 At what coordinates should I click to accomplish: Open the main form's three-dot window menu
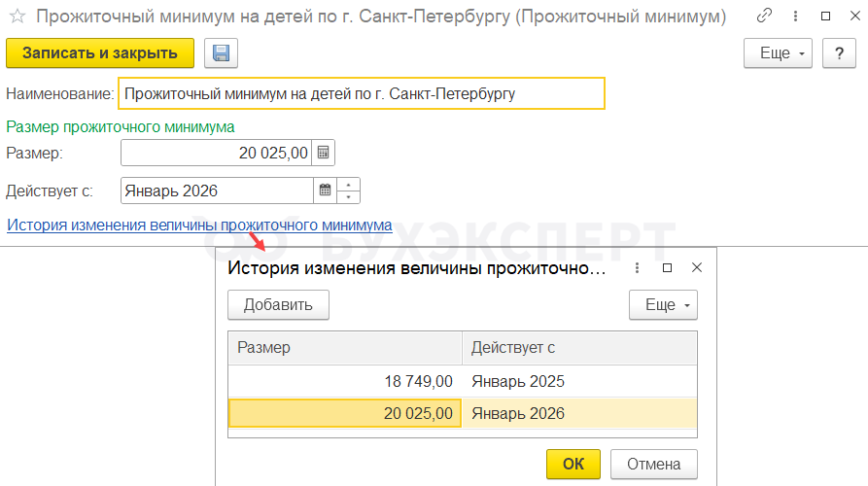pyautogui.click(x=795, y=17)
